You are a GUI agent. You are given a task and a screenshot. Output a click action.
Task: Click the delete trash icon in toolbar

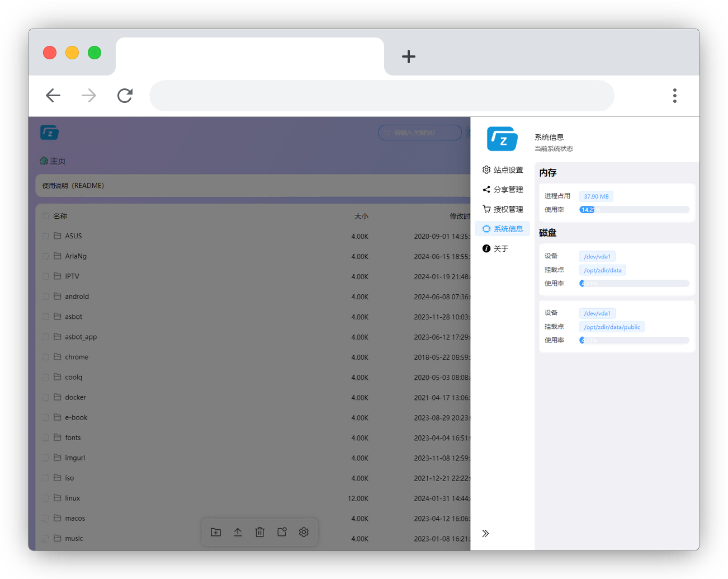259,532
